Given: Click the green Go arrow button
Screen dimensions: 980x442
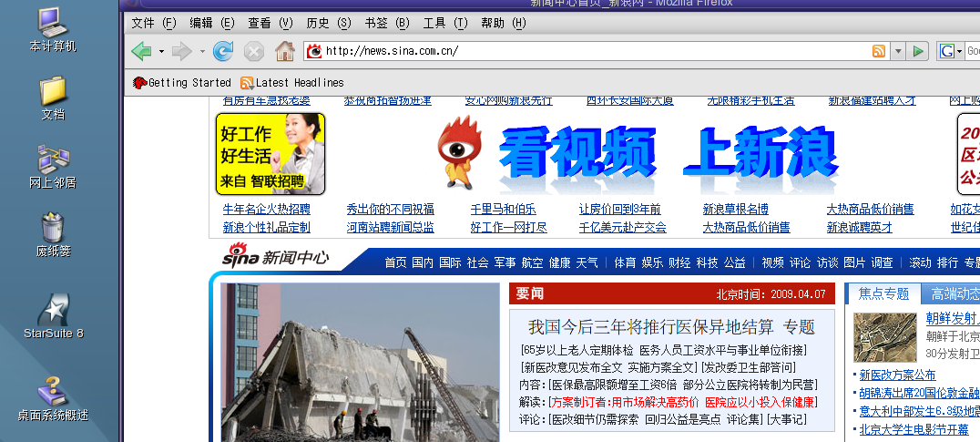Looking at the screenshot, I should (917, 51).
